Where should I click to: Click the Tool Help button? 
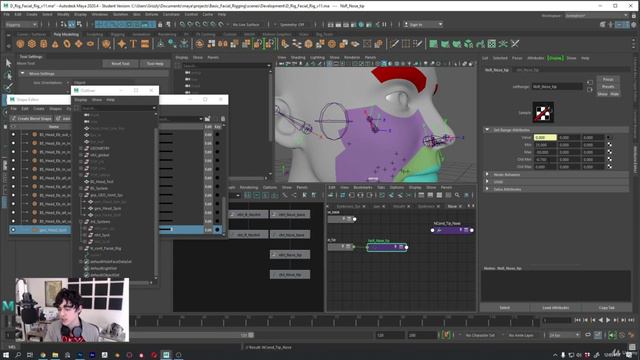tap(155, 64)
